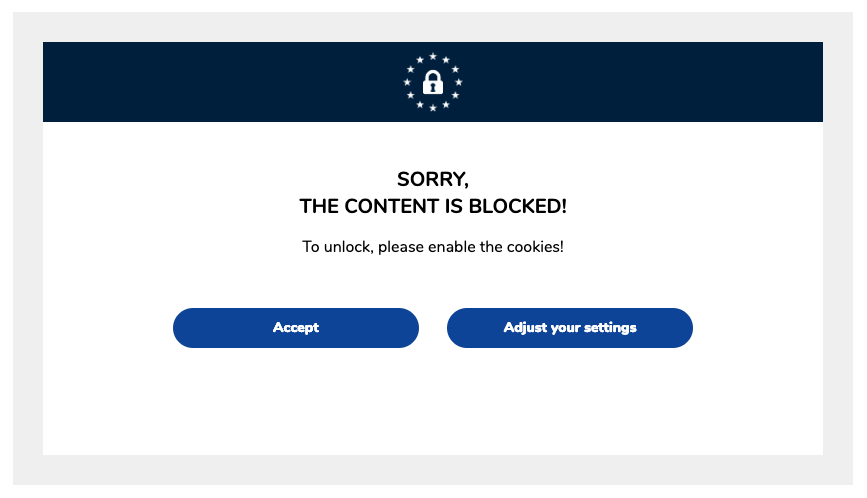Click the light gray outer border
This screenshot has width=867, height=498.
click(x=433, y=470)
